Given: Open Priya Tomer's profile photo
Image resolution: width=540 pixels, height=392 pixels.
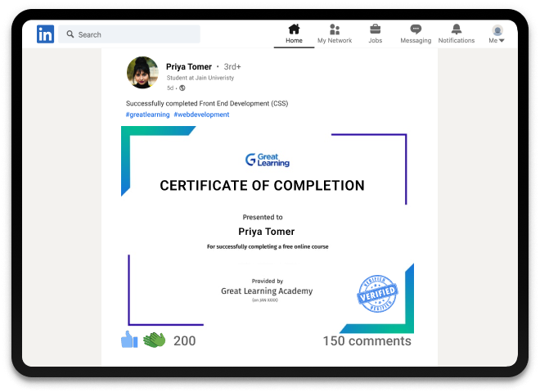Looking at the screenshot, I should click(142, 73).
